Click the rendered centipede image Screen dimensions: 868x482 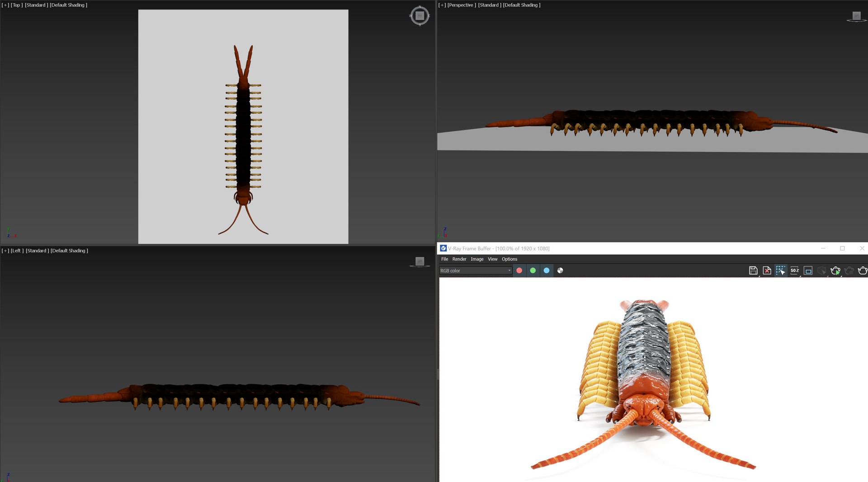[644, 384]
